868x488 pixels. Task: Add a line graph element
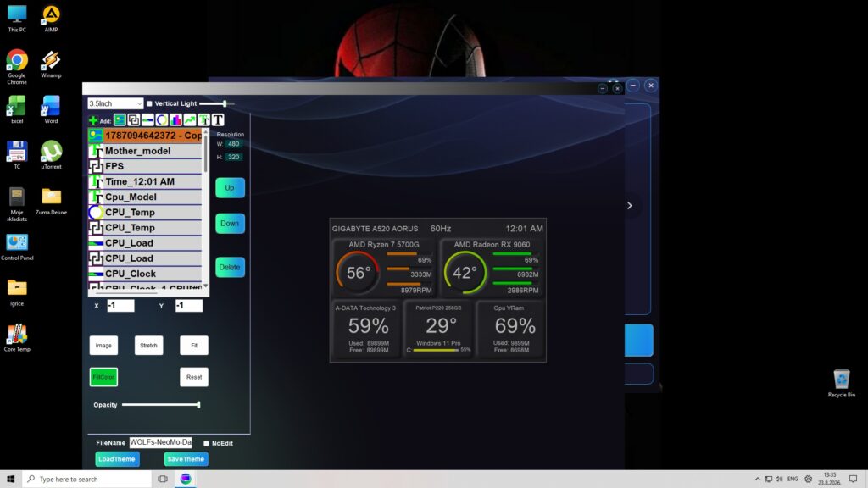(190, 120)
